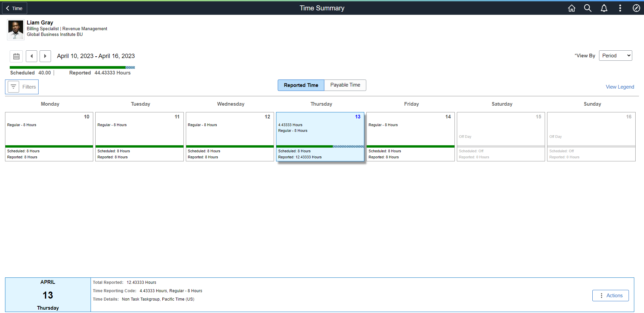Open the three-dot actions menu in header

pyautogui.click(x=620, y=8)
